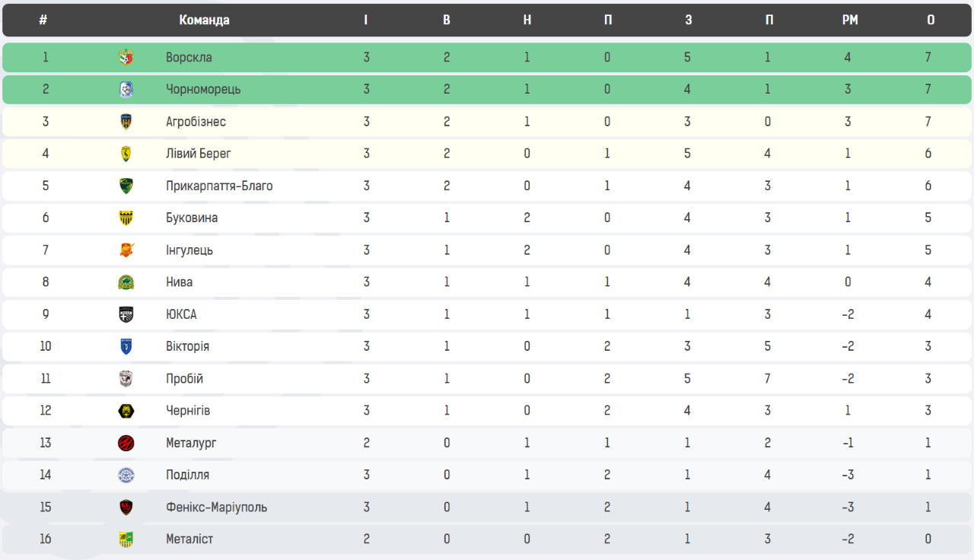974x560 pixels.
Task: Click the Чорноморець team logo
Action: click(126, 90)
